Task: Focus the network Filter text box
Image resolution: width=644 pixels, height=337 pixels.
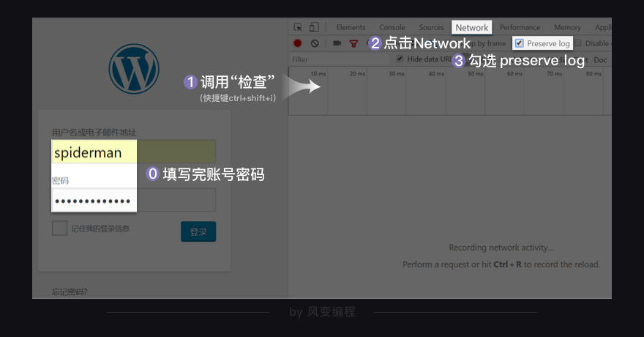Action: [x=339, y=59]
